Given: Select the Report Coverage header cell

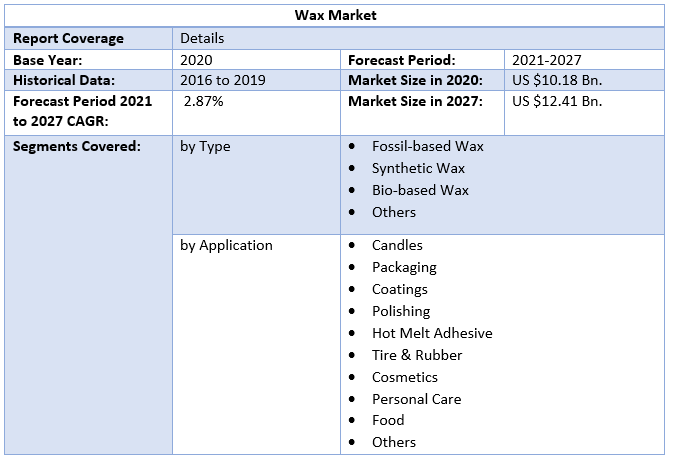Looking at the screenshot, I should tap(68, 38).
